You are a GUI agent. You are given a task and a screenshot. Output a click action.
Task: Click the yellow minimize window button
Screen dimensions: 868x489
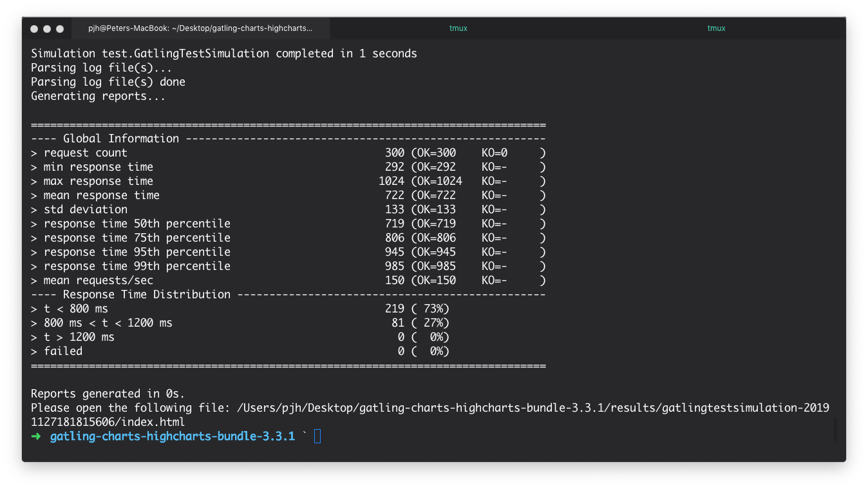[47, 29]
